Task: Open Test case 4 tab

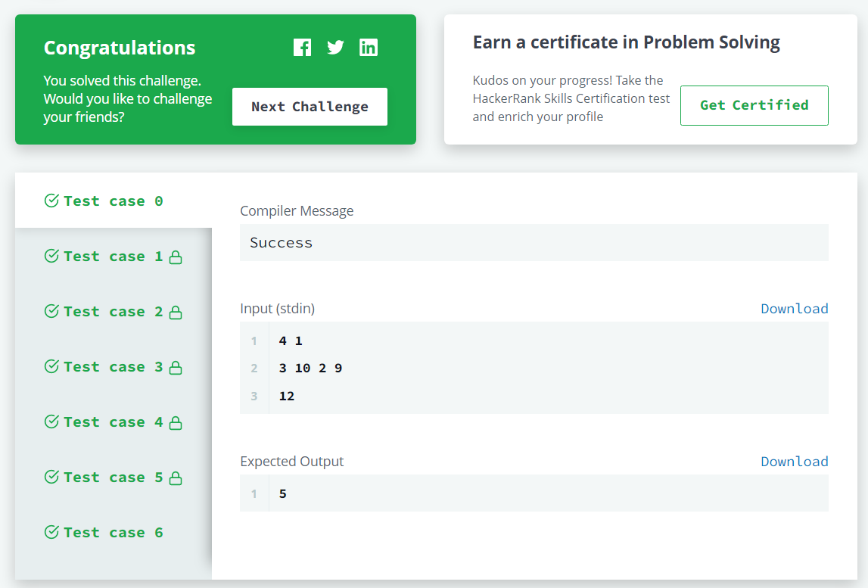Action: [x=114, y=422]
